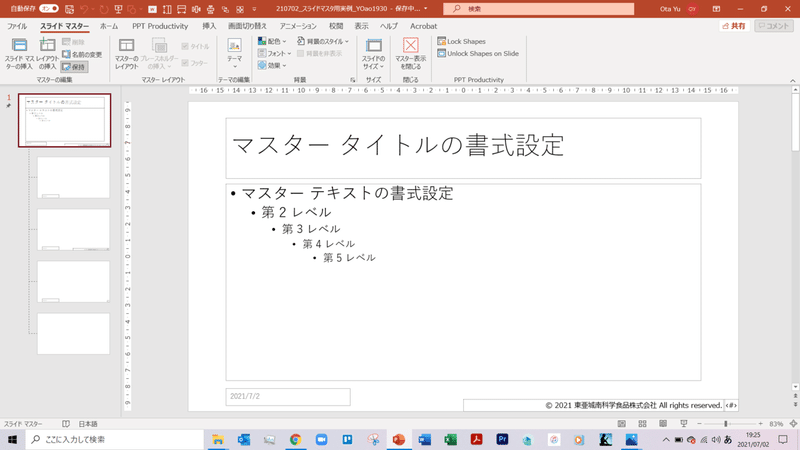This screenshot has height=450, width=800.
Task: Open background format dialog launcher
Action: (353, 80)
